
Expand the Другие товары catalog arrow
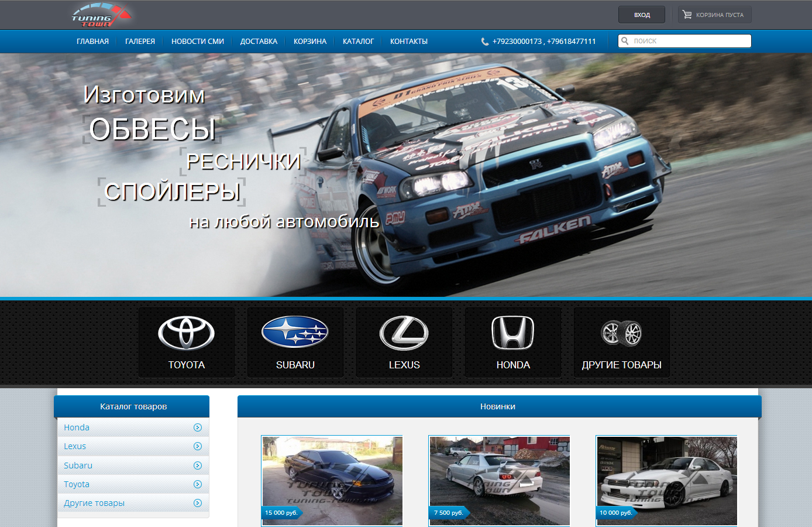pos(198,503)
